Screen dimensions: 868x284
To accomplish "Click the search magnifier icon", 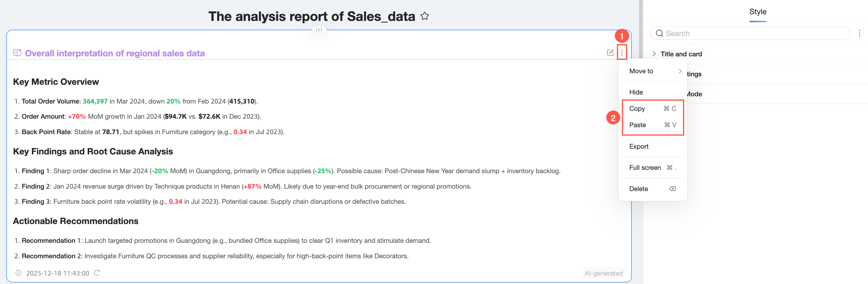I will pyautogui.click(x=659, y=33).
